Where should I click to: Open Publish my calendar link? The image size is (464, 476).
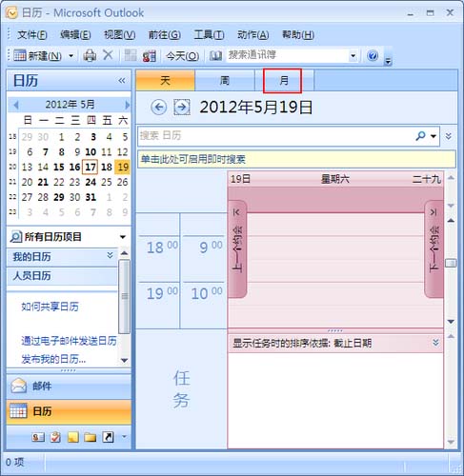click(x=53, y=359)
